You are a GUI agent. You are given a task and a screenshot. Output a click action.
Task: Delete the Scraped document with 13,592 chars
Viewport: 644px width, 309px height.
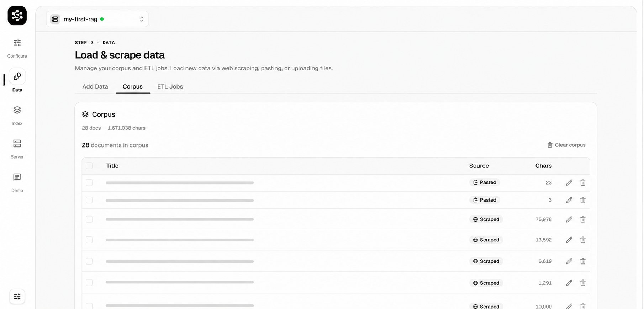583,240
